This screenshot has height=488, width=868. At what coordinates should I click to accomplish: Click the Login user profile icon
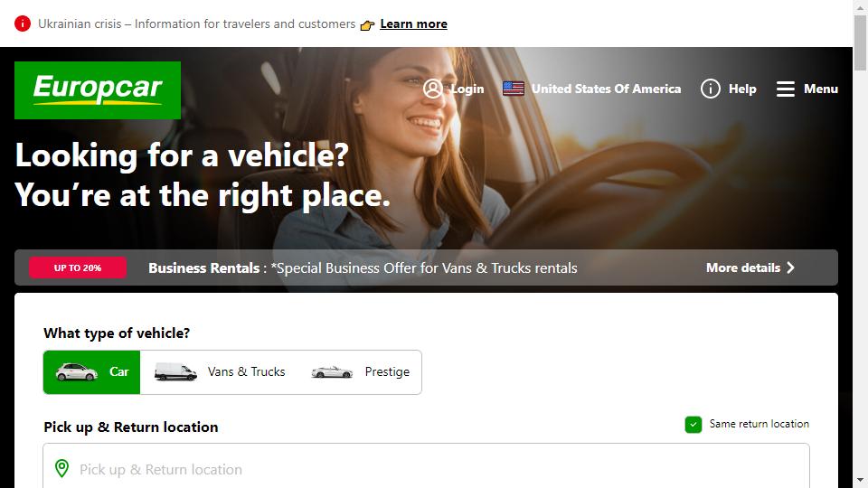(x=433, y=89)
